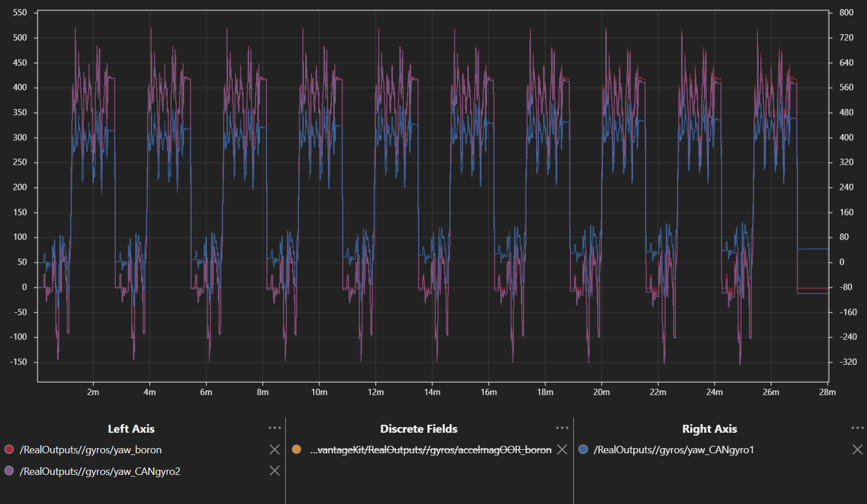867x504 pixels.
Task: Remove yaw_boron field with its X icon
Action: coord(274,450)
